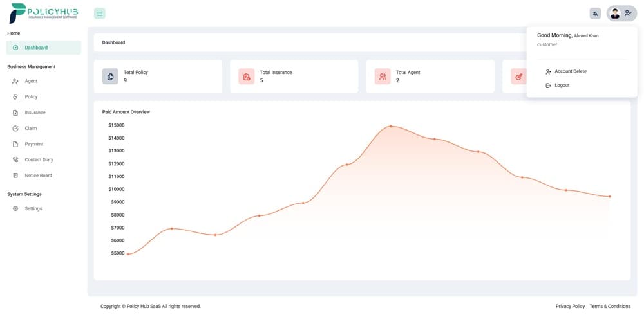The height and width of the screenshot is (317, 644).
Task: Open the Privacy Policy link
Action: click(x=570, y=306)
